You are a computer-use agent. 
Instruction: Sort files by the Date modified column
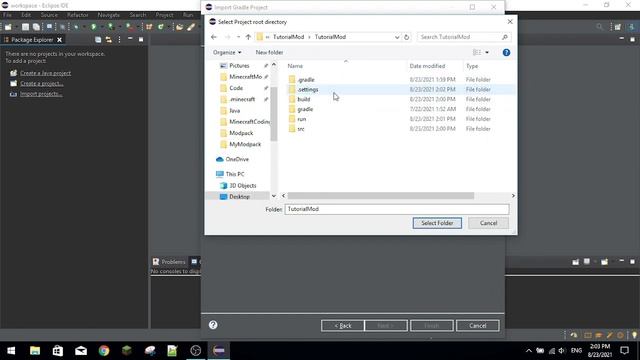coord(427,66)
